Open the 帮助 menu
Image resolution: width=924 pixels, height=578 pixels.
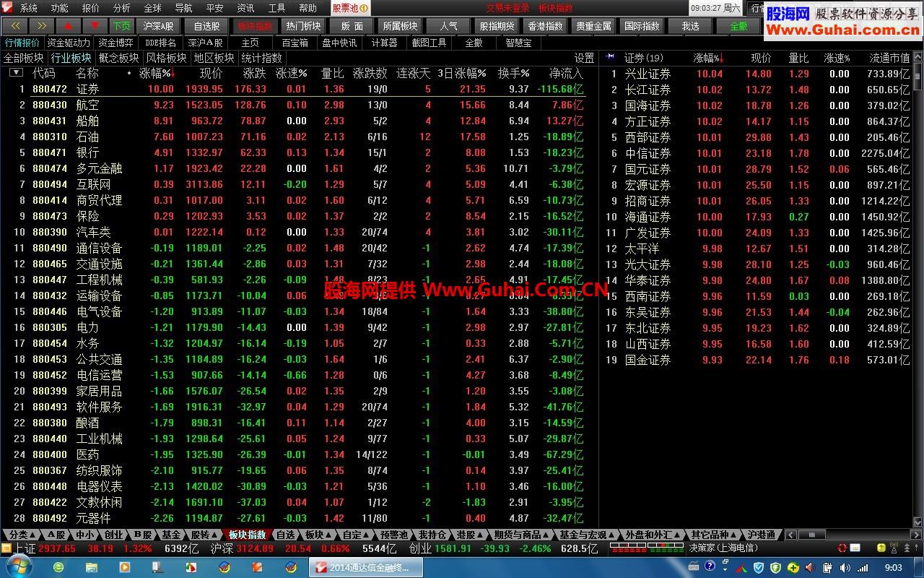coord(308,8)
